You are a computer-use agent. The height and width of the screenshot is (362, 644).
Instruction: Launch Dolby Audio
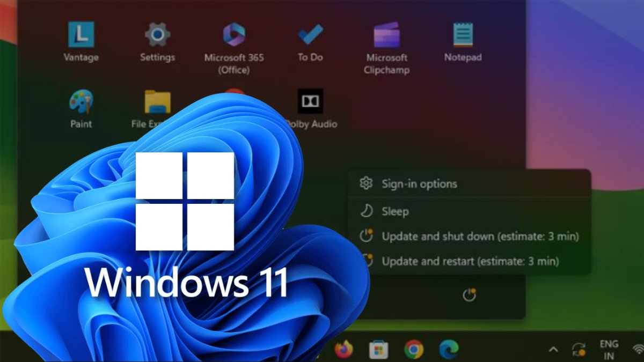coord(311,102)
